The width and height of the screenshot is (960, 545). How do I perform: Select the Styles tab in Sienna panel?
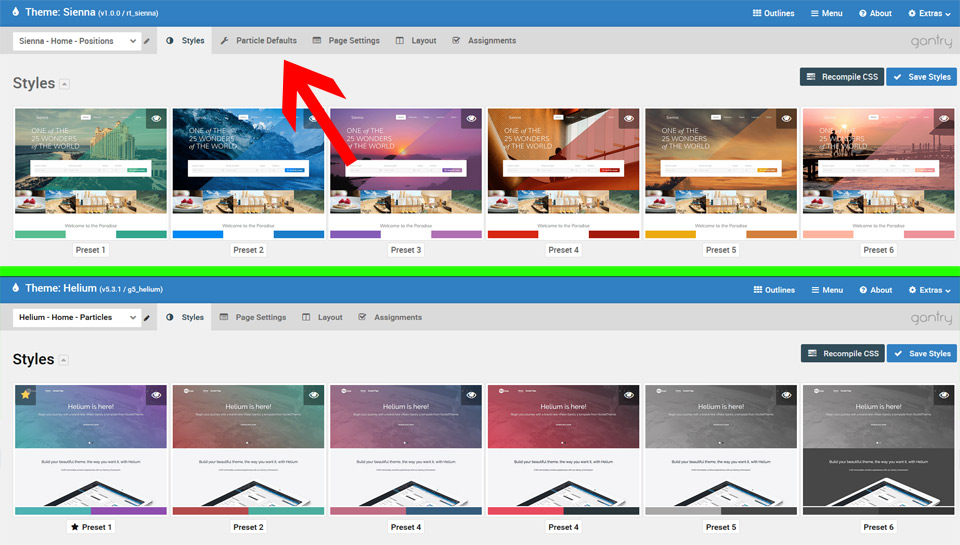(185, 40)
